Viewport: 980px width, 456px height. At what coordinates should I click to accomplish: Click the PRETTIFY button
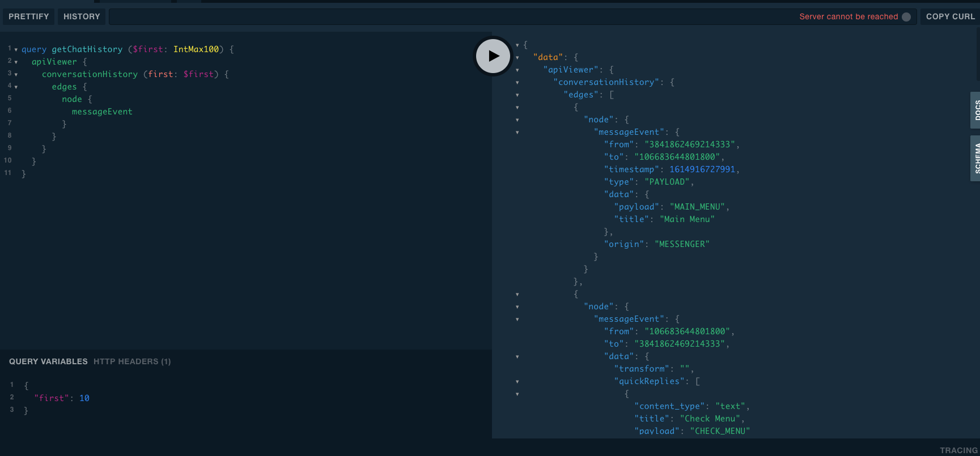[29, 16]
